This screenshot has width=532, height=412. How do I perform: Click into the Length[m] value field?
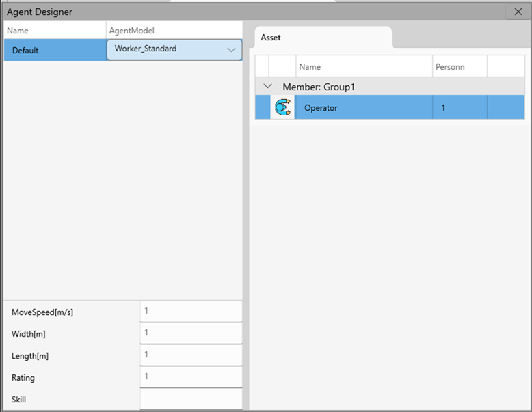coord(191,355)
